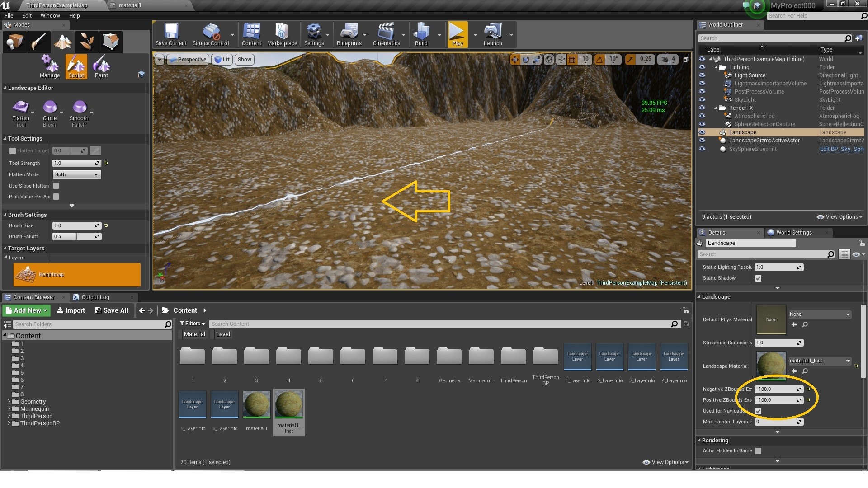
Task: Switch to the Output Log tab
Action: 95,297
